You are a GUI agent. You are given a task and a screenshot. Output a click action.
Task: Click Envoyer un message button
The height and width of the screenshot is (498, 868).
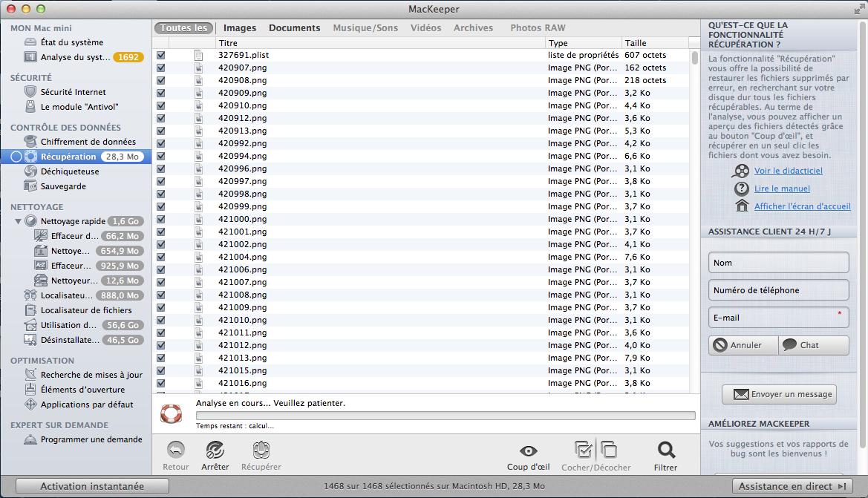[780, 395]
